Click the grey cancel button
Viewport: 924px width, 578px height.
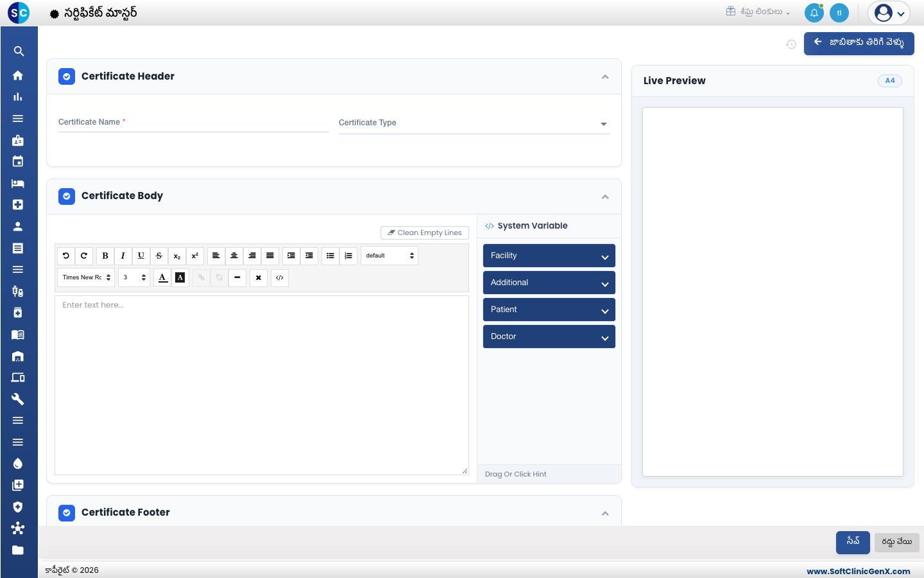pyautogui.click(x=897, y=542)
